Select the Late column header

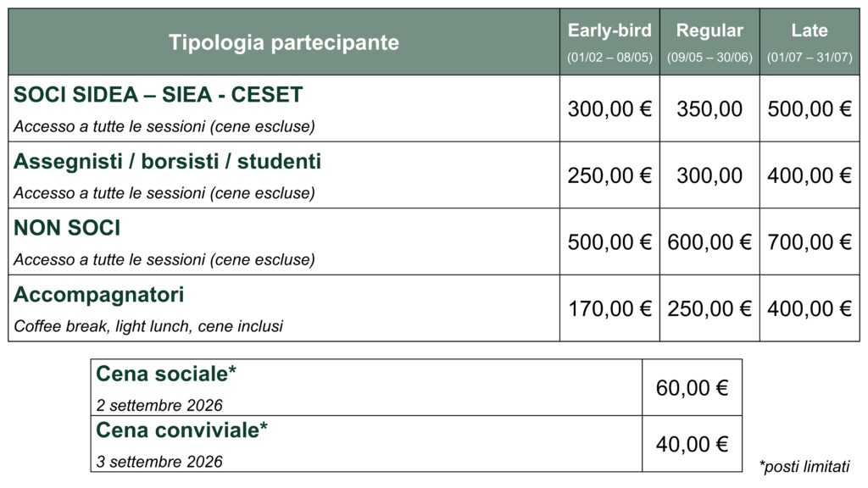coord(810,30)
